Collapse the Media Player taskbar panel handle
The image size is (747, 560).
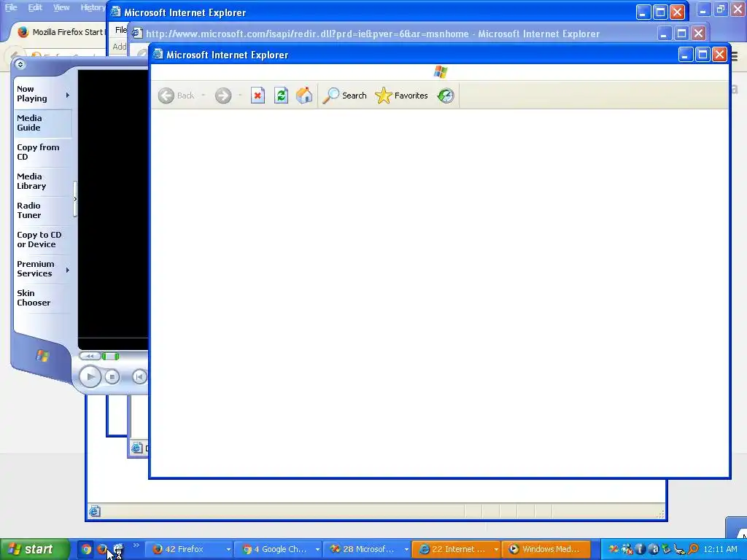pos(75,199)
